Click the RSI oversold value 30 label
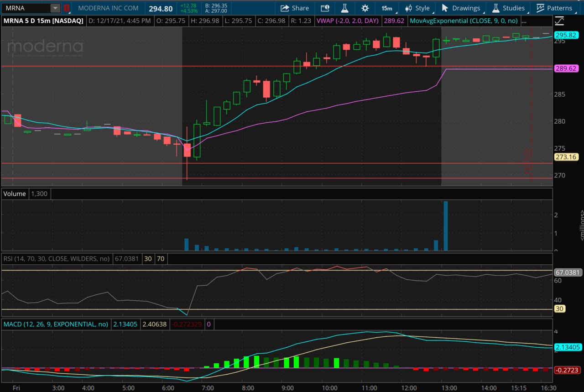 [148, 259]
